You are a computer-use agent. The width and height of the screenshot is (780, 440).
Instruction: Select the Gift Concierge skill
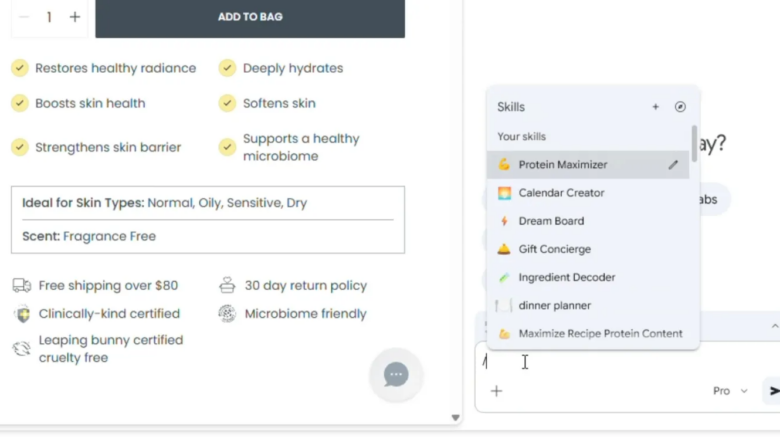coord(587,249)
